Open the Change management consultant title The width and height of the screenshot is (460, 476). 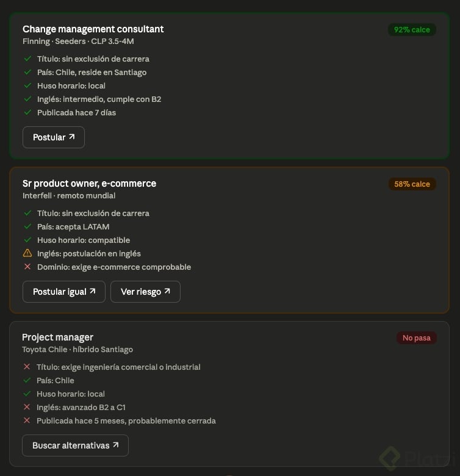coord(93,29)
